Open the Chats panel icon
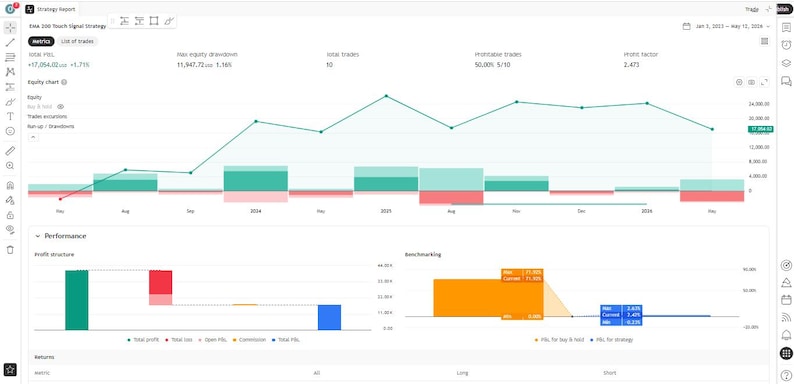The width and height of the screenshot is (794, 384). click(x=786, y=81)
